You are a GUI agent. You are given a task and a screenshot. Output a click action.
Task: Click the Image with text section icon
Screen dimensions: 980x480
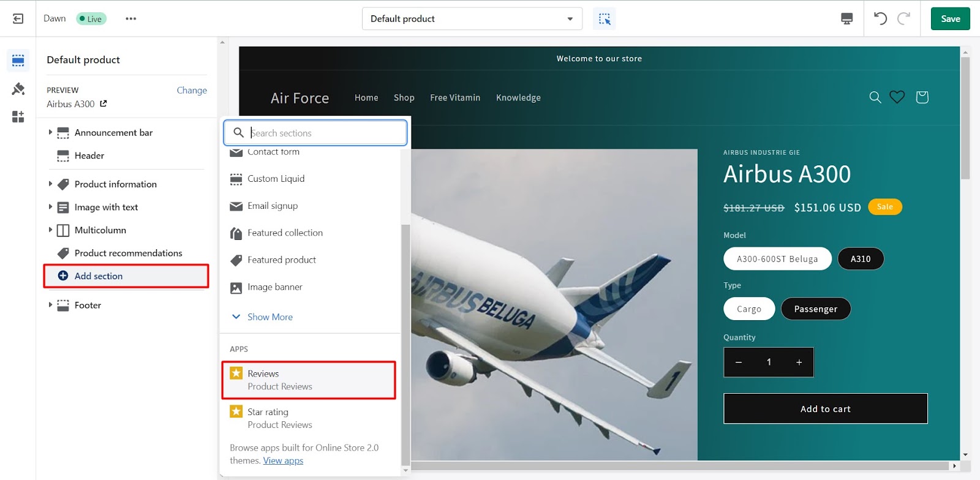click(x=63, y=208)
